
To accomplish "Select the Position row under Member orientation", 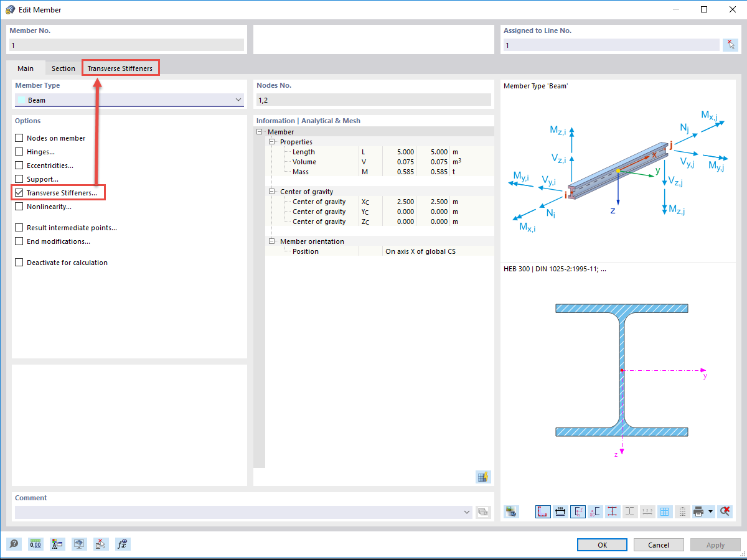I will click(x=379, y=251).
